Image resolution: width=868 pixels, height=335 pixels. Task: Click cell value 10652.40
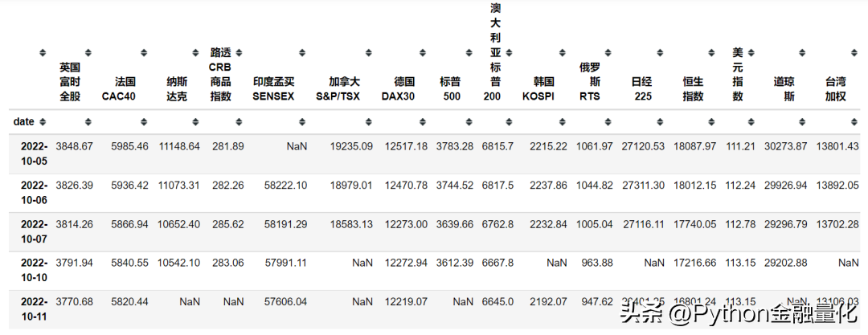click(178, 224)
